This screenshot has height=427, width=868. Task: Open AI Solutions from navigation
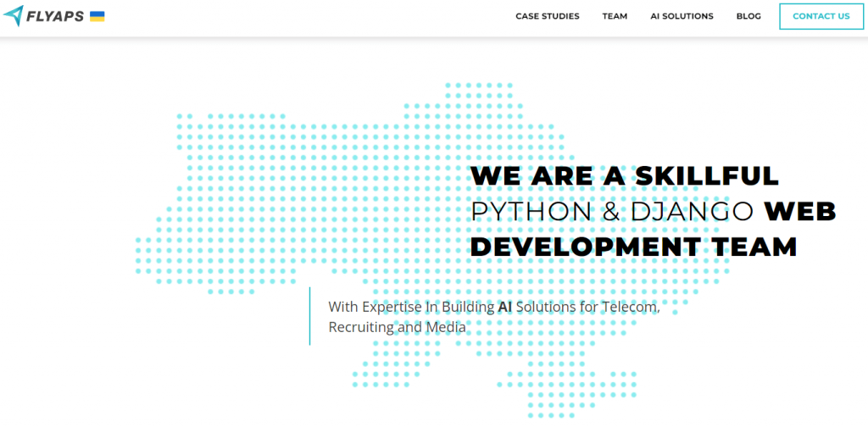coord(682,16)
